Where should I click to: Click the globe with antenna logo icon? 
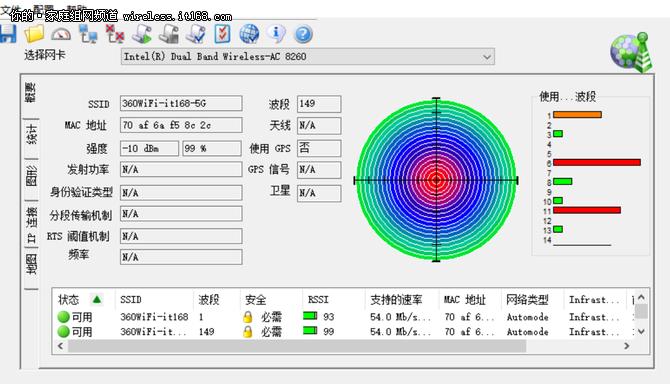tap(632, 52)
